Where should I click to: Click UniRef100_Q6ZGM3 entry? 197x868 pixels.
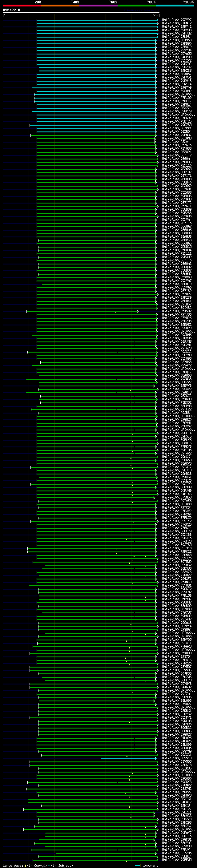(177, 139)
